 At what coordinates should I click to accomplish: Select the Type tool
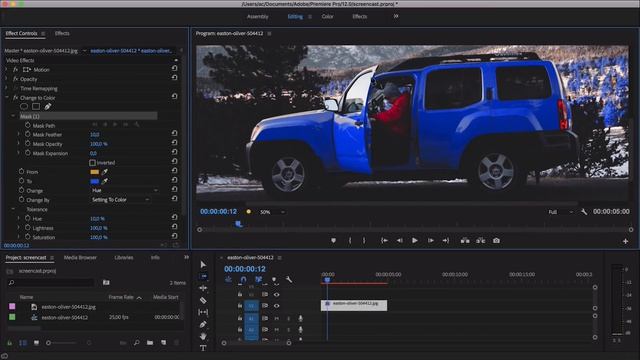pos(203,348)
